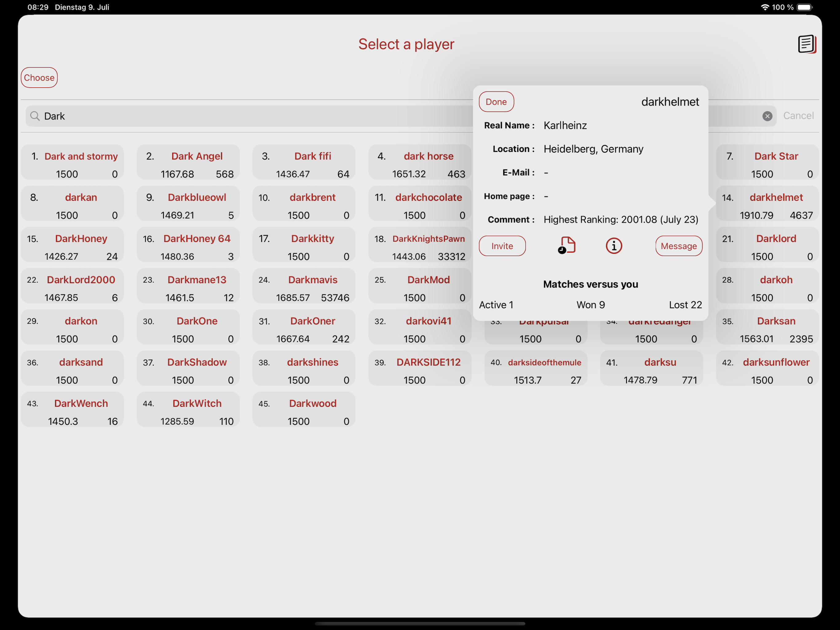Invite darkhelmet to a match
This screenshot has width=840, height=630.
[502, 246]
